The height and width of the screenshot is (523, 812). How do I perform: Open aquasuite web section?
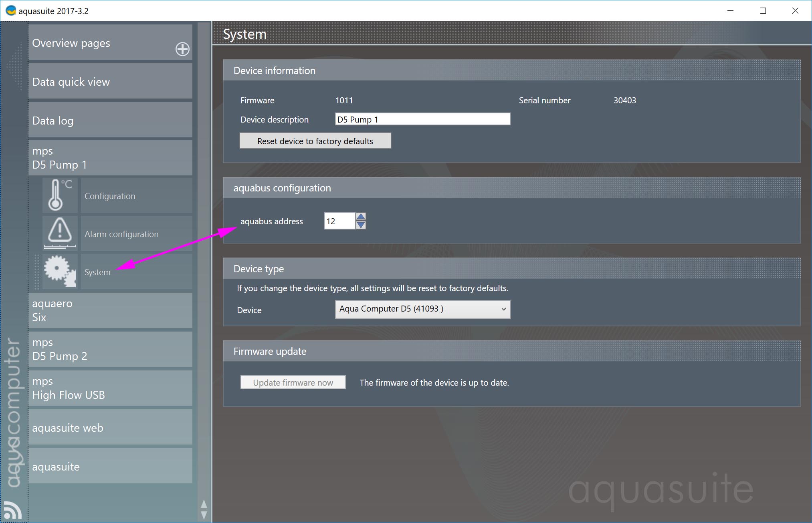[x=110, y=427]
